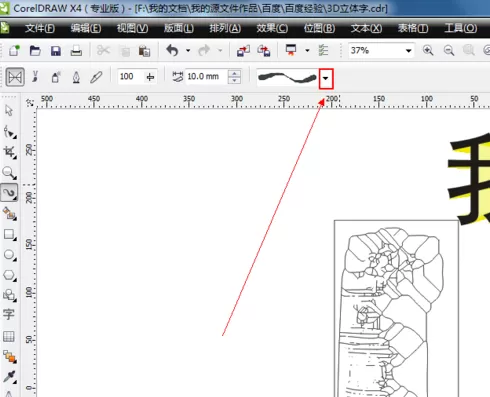Viewport: 490px width, 397px height.
Task: Click the Open file folder icon
Action: pyautogui.click(x=35, y=51)
